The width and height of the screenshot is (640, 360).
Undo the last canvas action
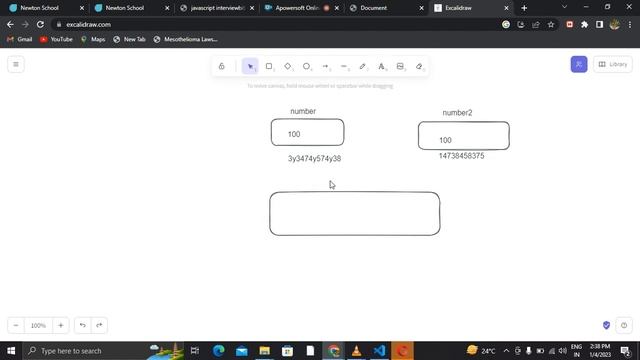tap(83, 325)
